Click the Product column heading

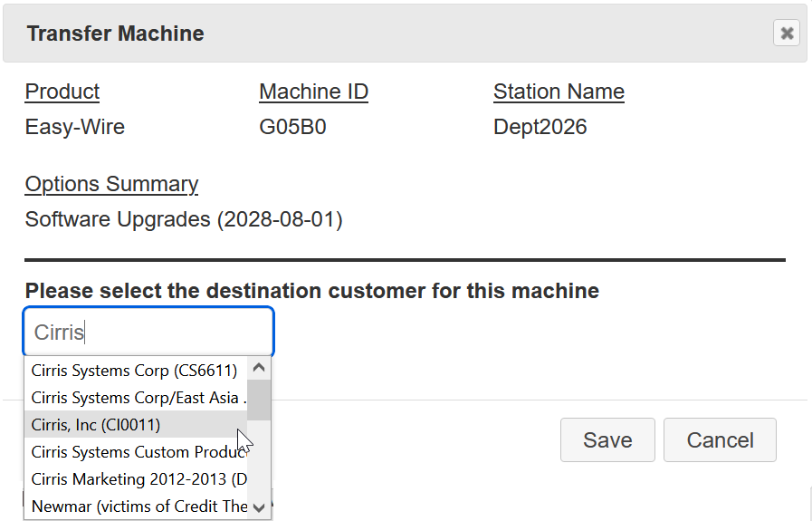point(62,92)
